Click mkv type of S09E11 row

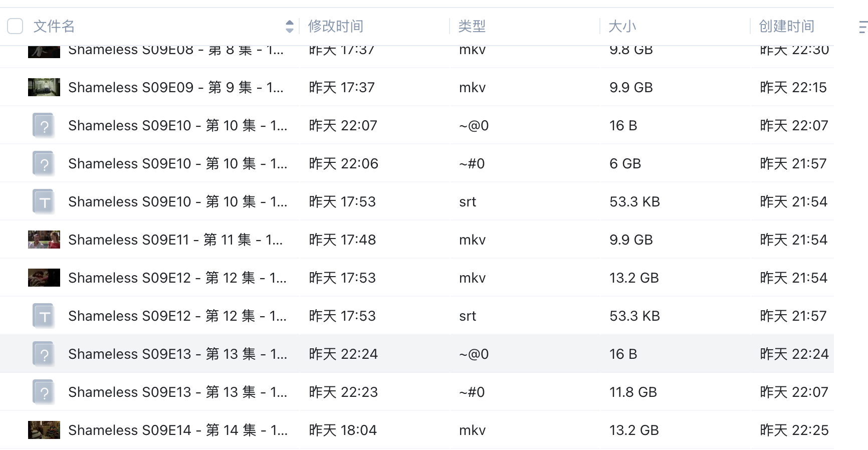[472, 240]
